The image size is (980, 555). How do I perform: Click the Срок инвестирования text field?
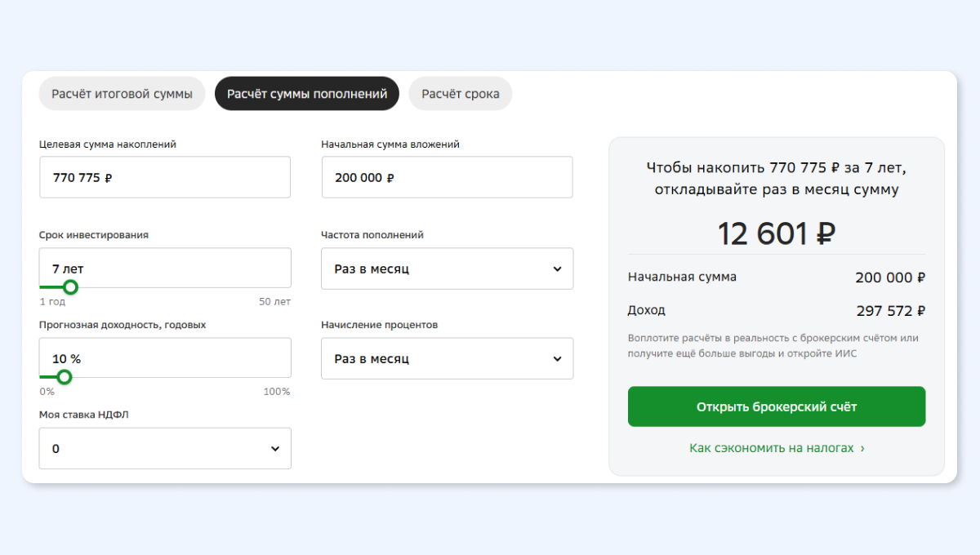pos(165,268)
